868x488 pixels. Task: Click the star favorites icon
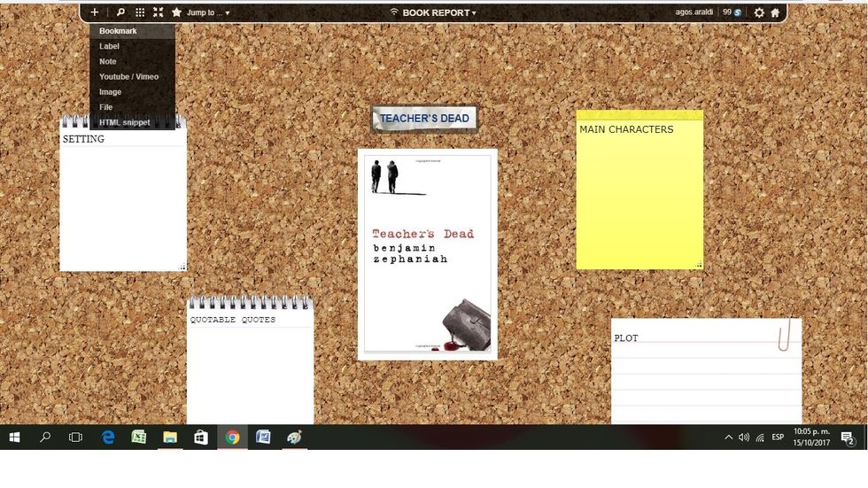tap(176, 12)
